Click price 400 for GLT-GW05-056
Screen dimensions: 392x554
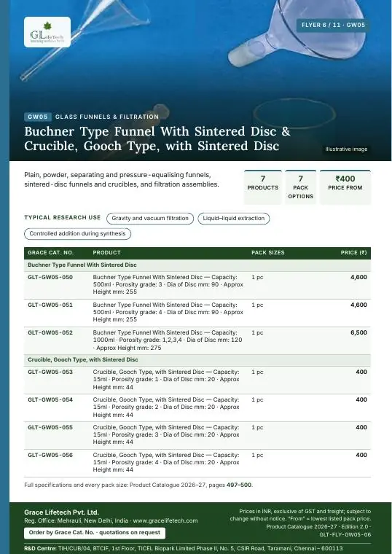[x=361, y=455]
